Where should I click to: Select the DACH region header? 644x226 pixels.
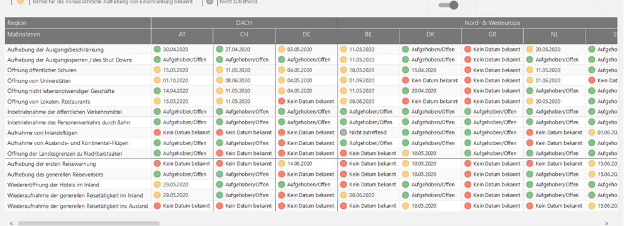(x=245, y=23)
